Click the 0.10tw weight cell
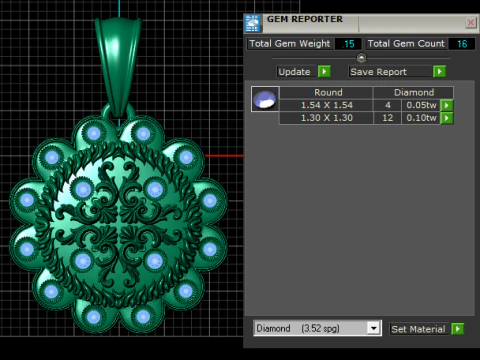The image size is (480, 360). click(x=421, y=118)
